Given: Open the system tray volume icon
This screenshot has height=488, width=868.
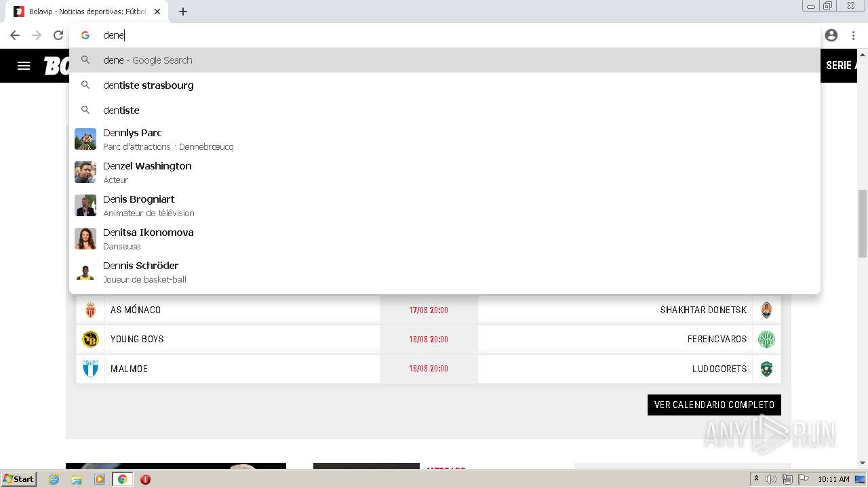Looking at the screenshot, I should pos(771,479).
